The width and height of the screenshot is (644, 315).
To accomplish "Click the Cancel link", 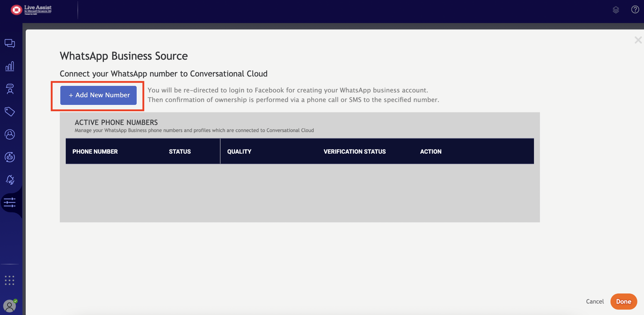I will (x=595, y=302).
